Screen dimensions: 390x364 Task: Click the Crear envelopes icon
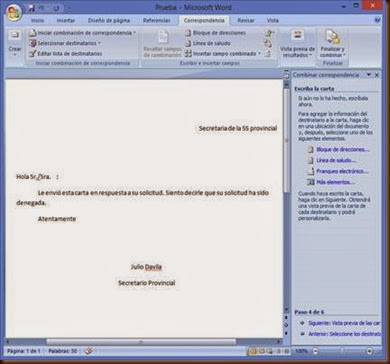click(15, 35)
